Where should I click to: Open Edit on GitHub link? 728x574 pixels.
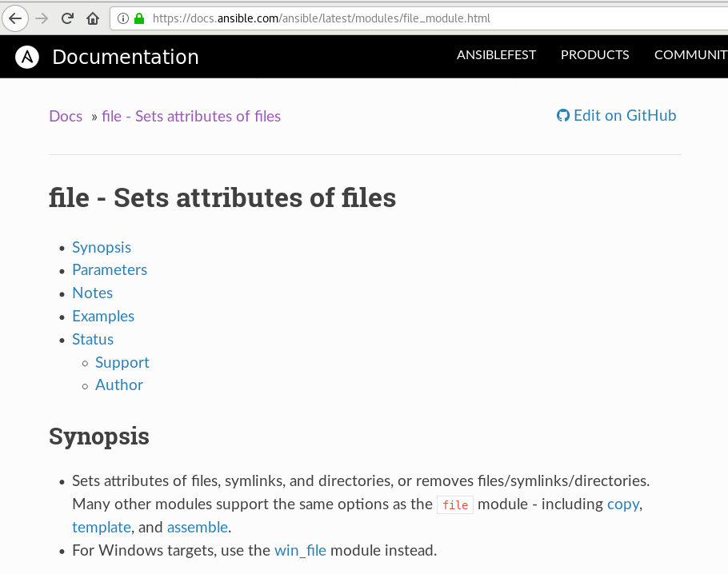pyautogui.click(x=625, y=116)
